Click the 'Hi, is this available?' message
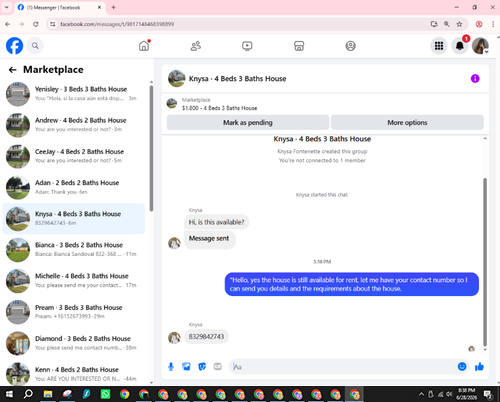Viewport: 500px width, 402px height. [x=216, y=222]
